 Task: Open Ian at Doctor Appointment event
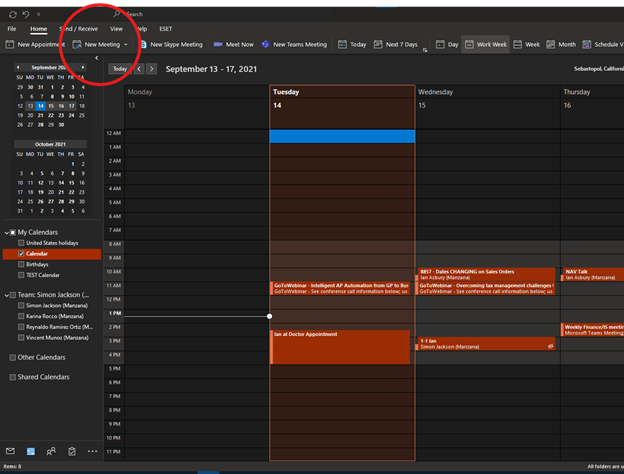click(x=340, y=347)
